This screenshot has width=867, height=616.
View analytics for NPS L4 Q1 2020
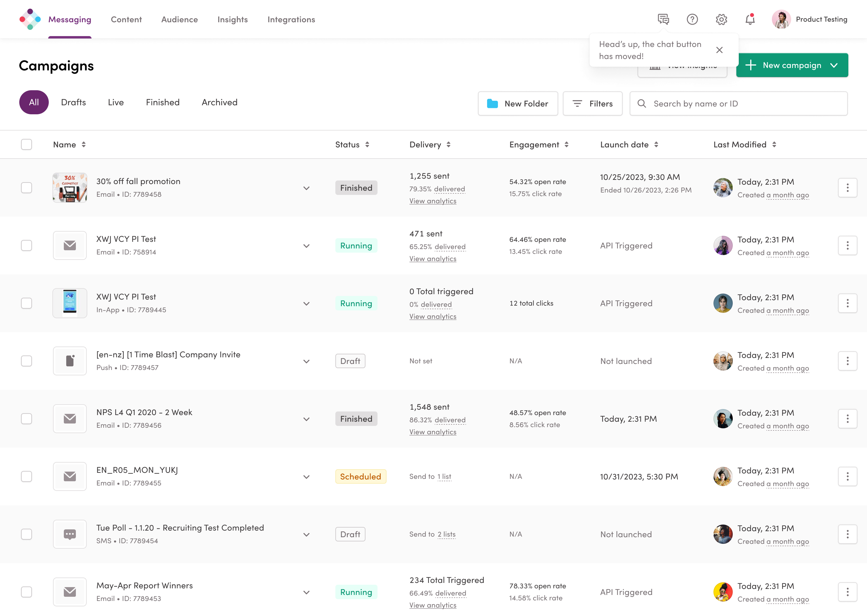pos(433,432)
